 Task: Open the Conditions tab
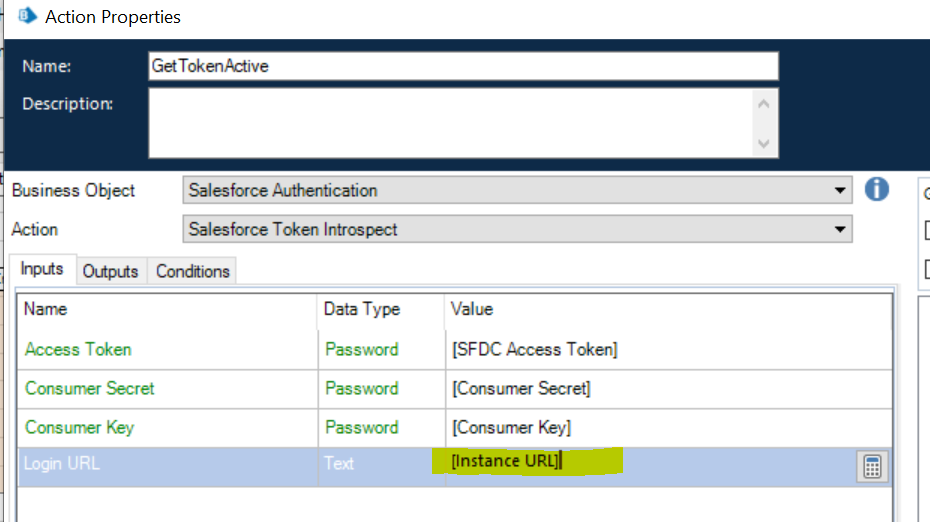click(192, 271)
